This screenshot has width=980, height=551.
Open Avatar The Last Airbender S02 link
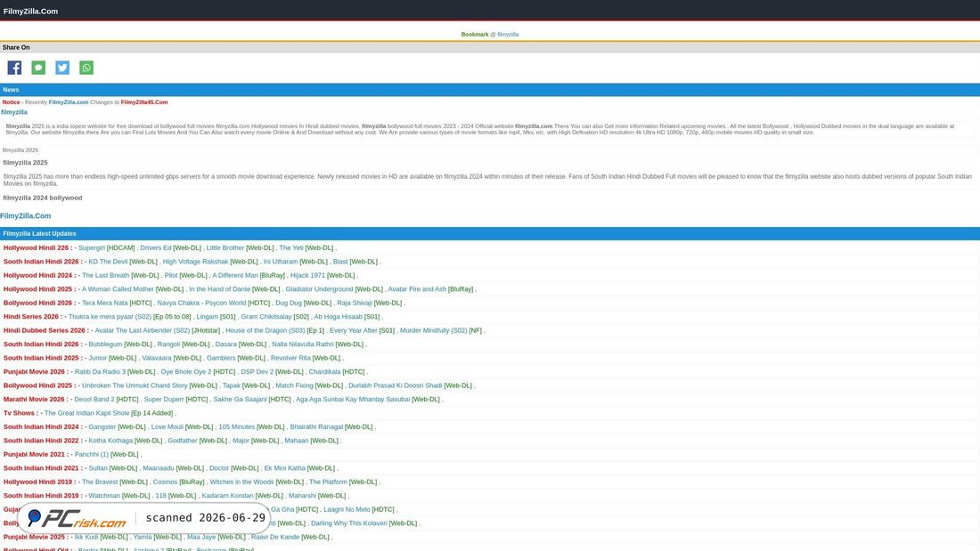(143, 330)
